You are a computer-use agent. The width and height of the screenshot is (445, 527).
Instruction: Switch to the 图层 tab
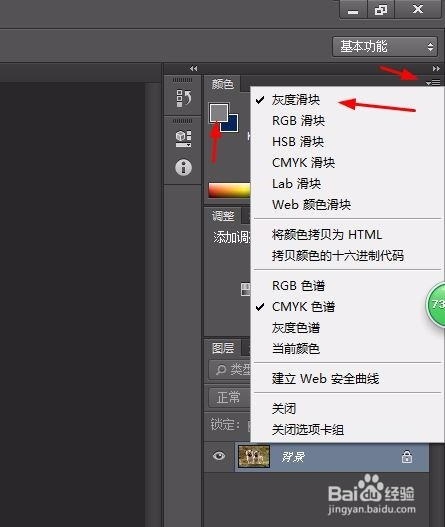click(222, 348)
